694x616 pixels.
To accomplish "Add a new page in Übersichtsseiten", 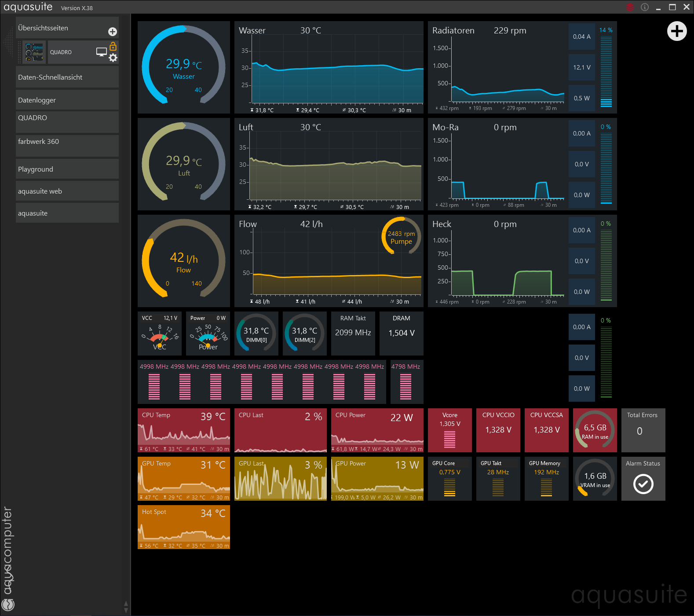I will [113, 32].
